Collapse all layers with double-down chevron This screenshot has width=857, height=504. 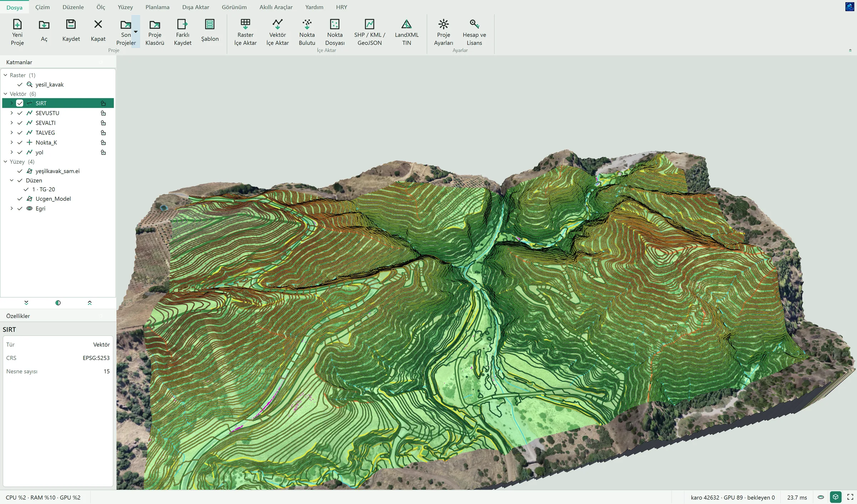pos(26,303)
